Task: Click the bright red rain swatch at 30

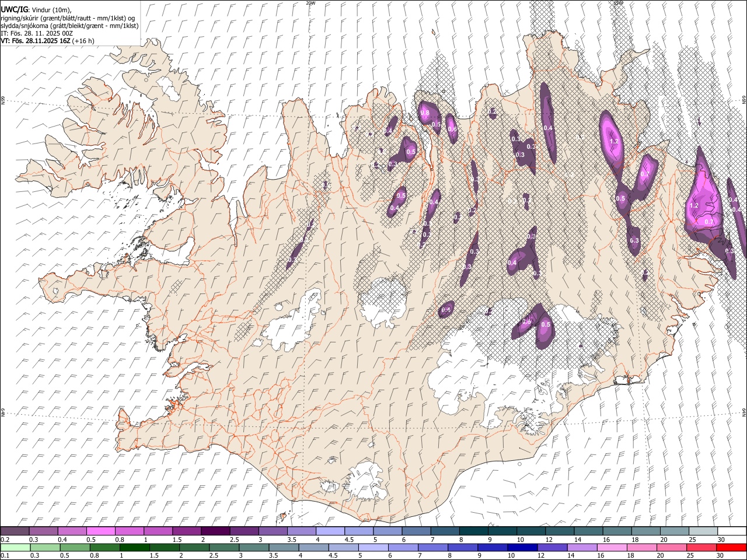Action: coord(732,547)
